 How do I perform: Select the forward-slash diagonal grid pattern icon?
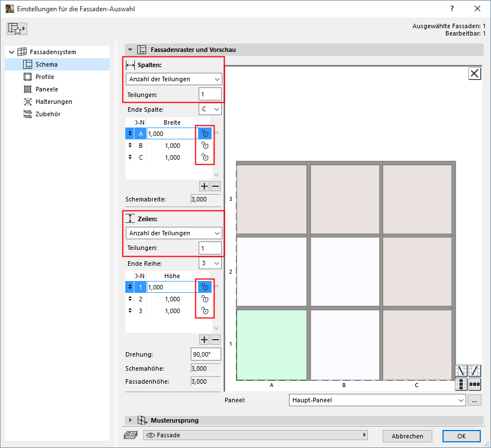(x=475, y=371)
